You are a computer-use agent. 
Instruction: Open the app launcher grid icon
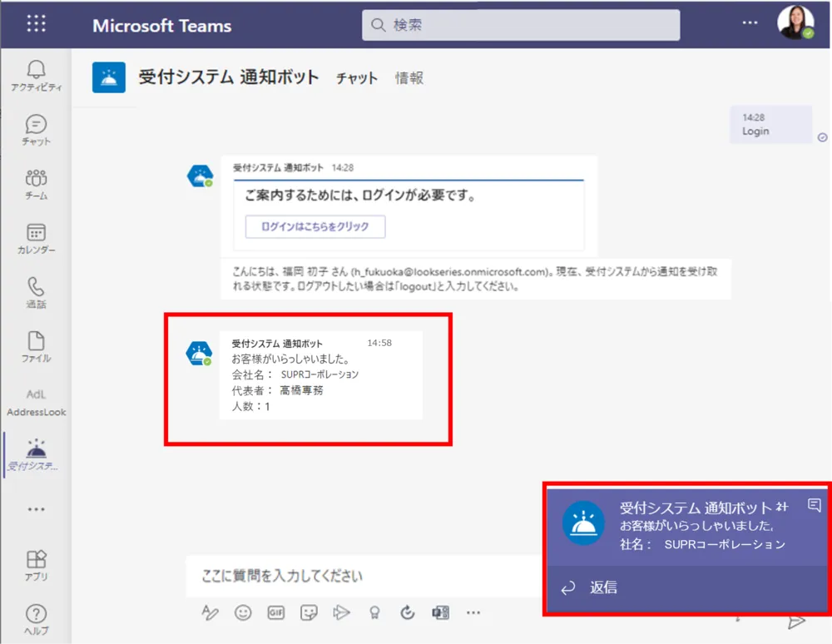pos(37,23)
